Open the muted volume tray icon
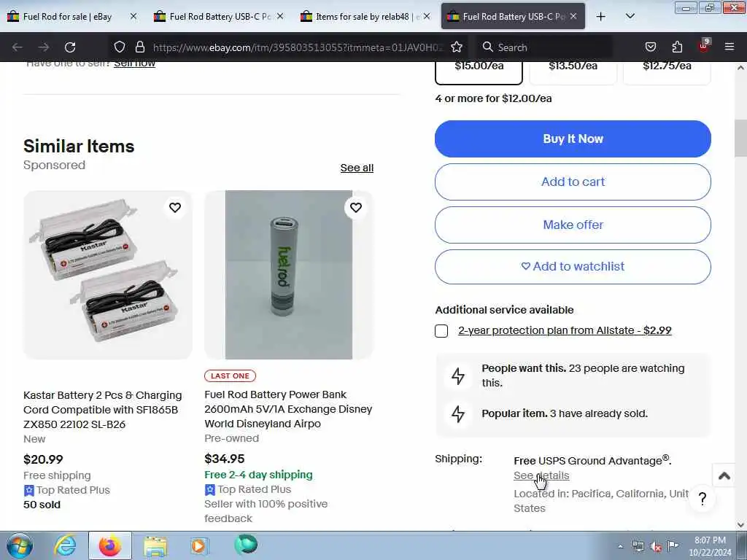The height and width of the screenshot is (560, 747). pyautogui.click(x=656, y=547)
